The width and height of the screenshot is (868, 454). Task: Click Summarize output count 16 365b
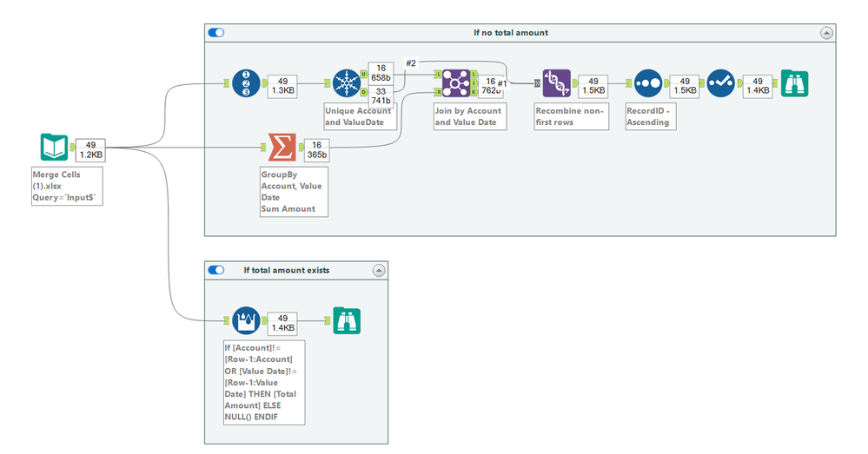point(316,150)
